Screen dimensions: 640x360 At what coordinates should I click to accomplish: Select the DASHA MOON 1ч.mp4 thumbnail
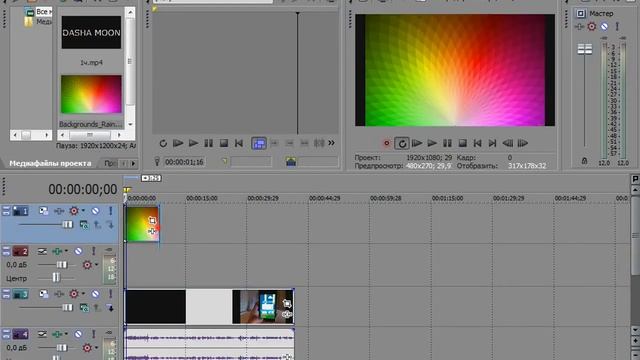coord(91,32)
